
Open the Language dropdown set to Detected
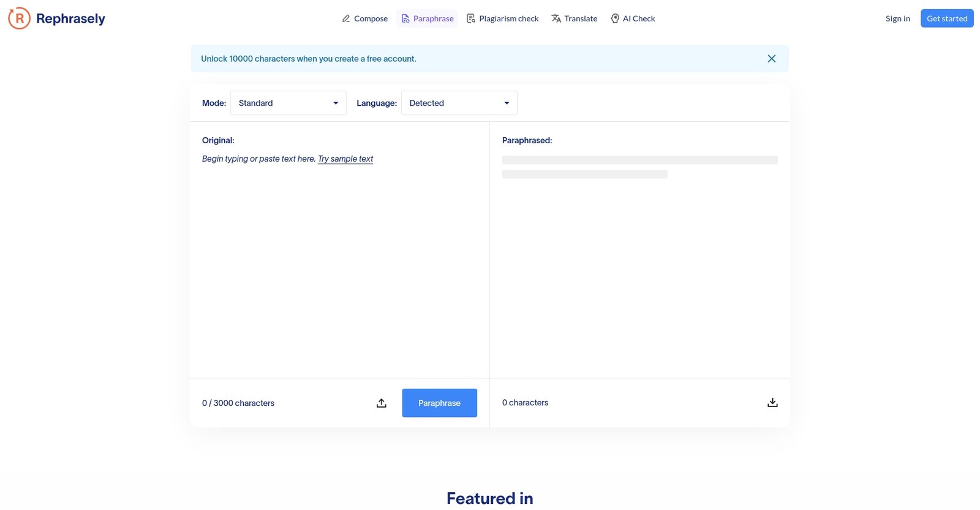coord(459,103)
